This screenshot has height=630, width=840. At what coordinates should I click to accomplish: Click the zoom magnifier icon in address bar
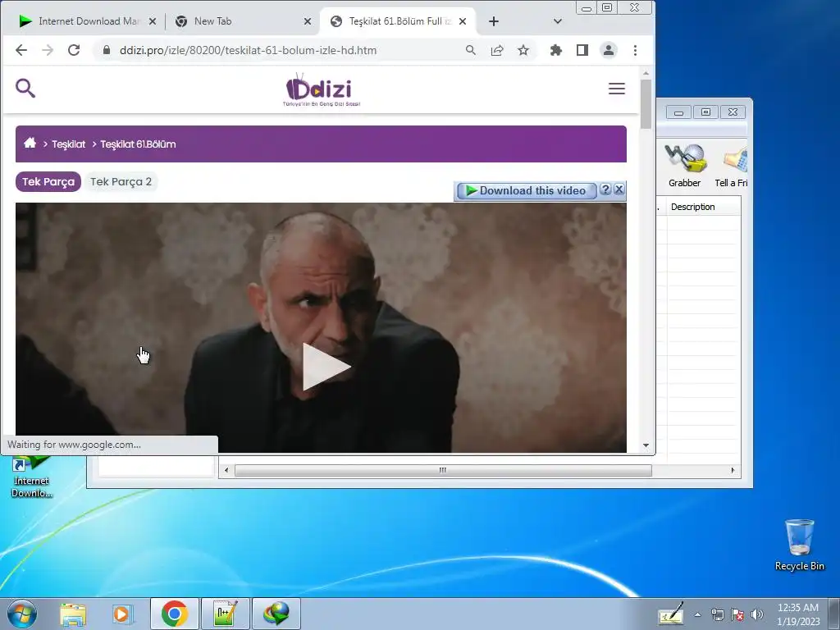click(x=470, y=50)
